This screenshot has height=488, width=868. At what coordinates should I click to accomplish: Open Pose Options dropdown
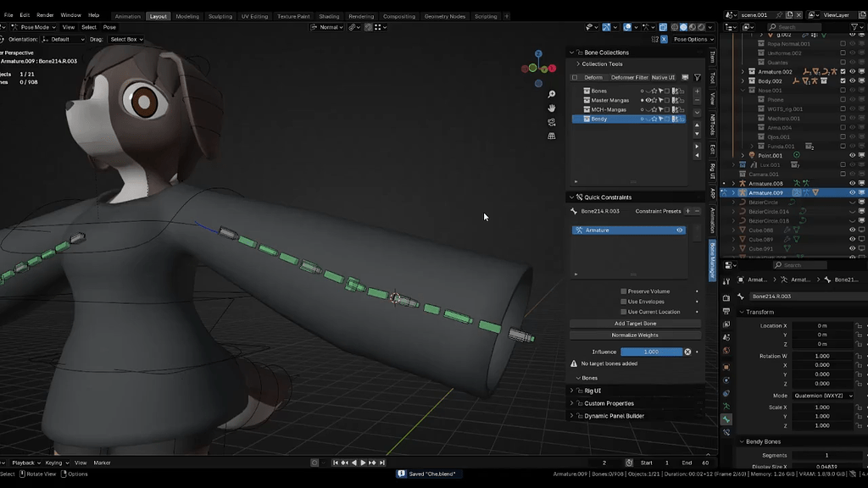coord(693,39)
